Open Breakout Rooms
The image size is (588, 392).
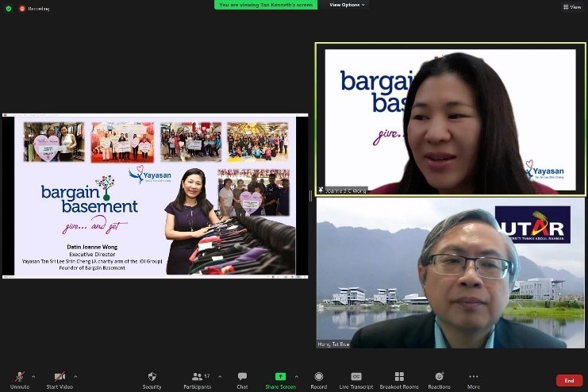[x=399, y=380]
